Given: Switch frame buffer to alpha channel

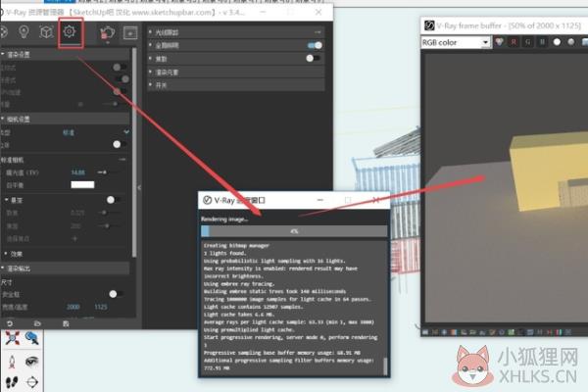Looking at the screenshot, I should (x=557, y=42).
